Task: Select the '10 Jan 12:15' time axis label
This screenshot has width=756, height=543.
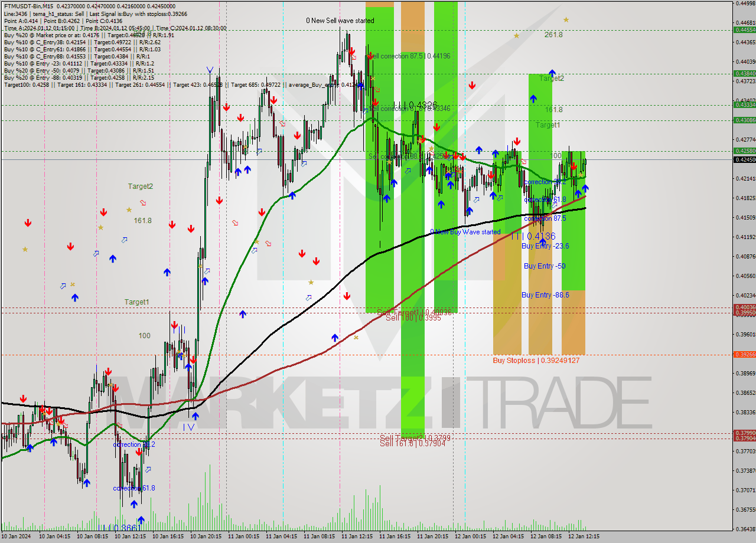Action: pyautogui.click(x=129, y=537)
